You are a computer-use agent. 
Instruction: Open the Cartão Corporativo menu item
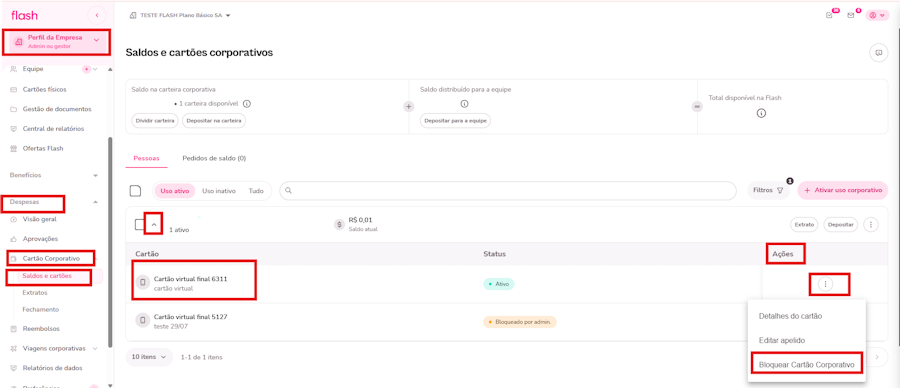point(51,259)
